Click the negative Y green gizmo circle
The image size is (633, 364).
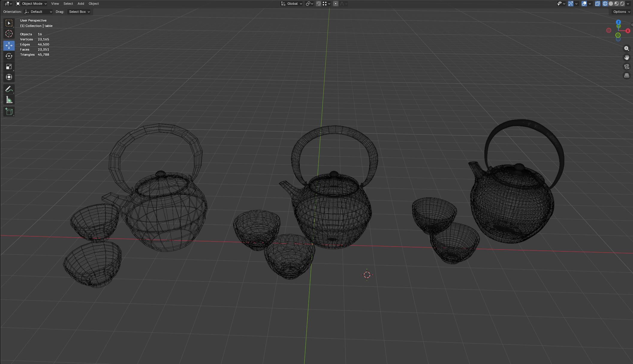(x=618, y=35)
